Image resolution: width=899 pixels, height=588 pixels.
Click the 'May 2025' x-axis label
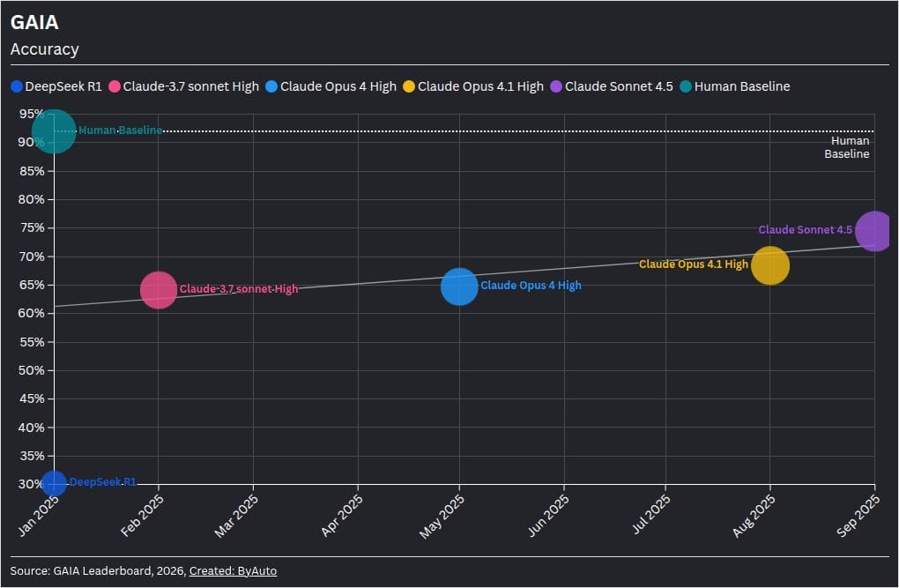tap(442, 517)
